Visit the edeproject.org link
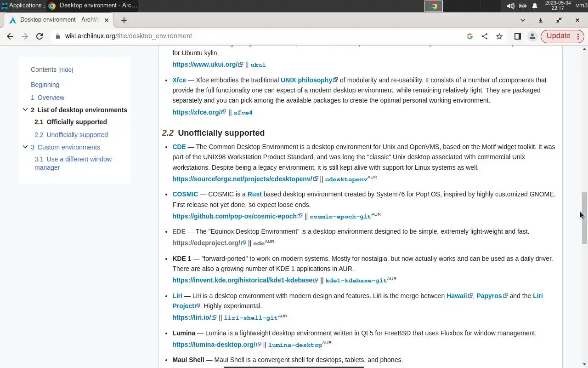588x368 pixels. (209, 243)
